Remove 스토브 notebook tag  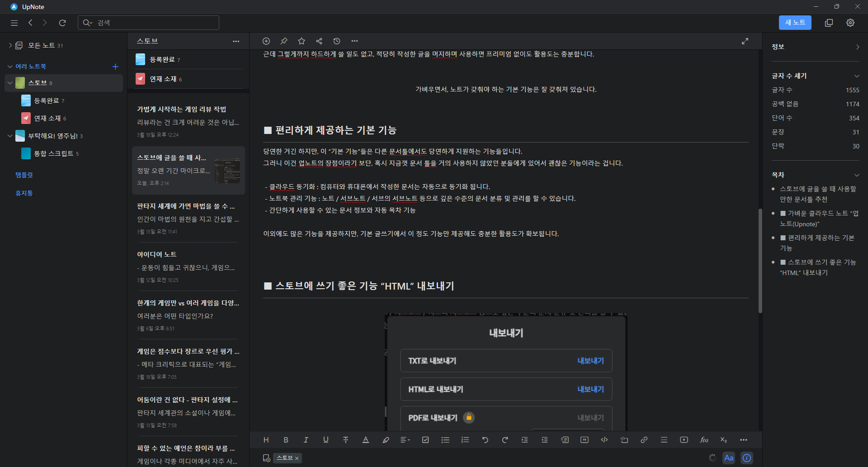[297, 458]
